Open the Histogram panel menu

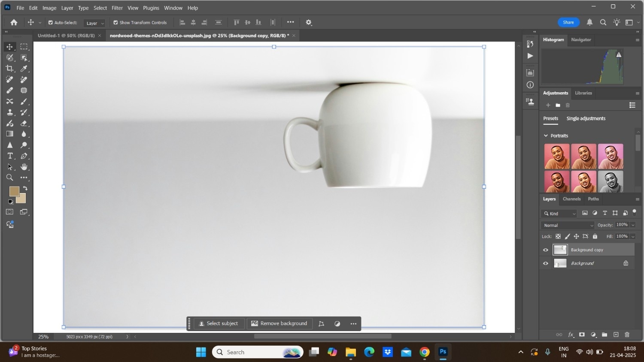pyautogui.click(x=637, y=40)
